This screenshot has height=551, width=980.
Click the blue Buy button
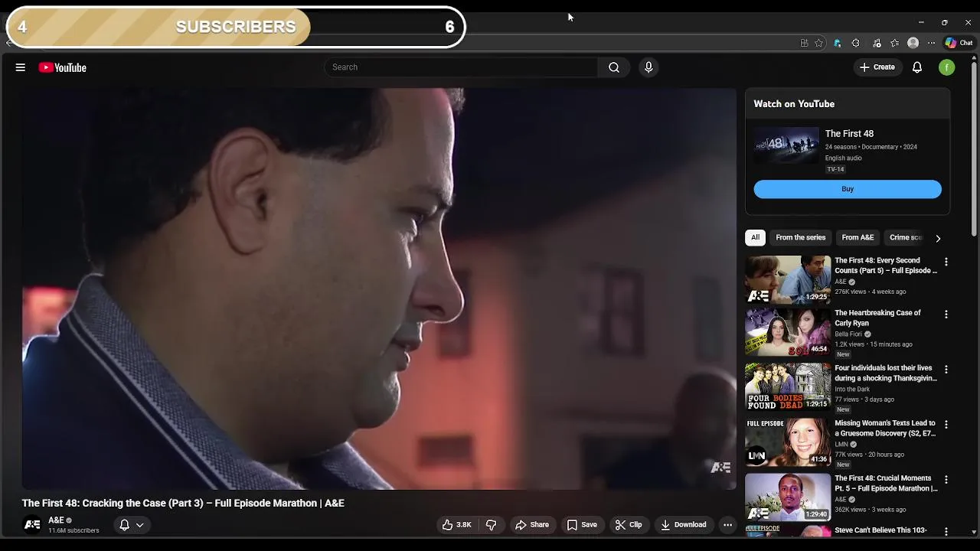848,189
